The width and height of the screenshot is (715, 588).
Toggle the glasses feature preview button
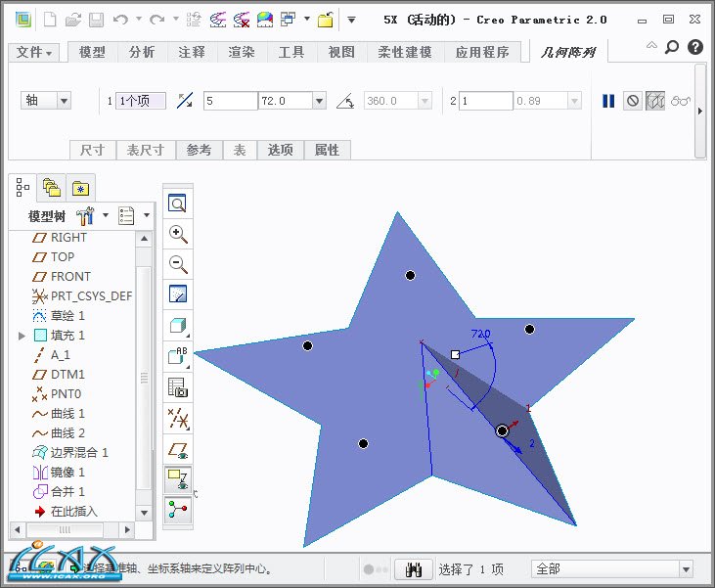click(x=681, y=101)
